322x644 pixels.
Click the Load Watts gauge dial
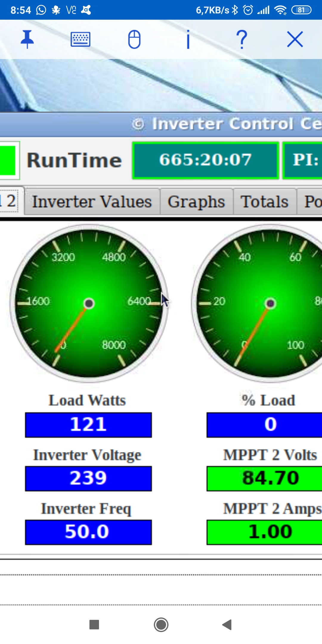pyautogui.click(x=89, y=303)
